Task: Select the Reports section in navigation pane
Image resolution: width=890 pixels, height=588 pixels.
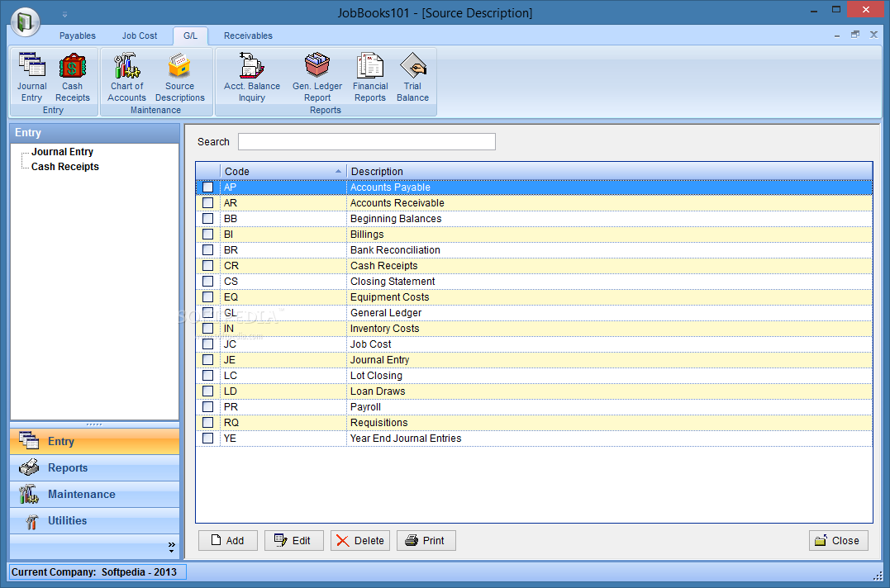Action: click(95, 467)
